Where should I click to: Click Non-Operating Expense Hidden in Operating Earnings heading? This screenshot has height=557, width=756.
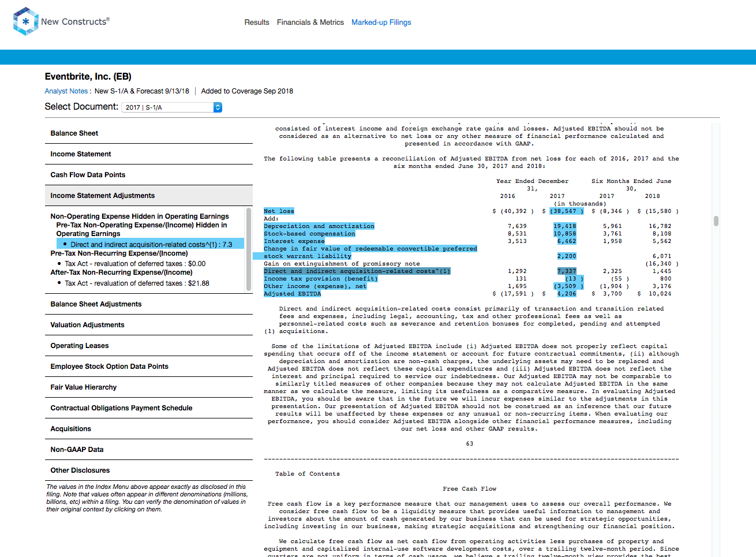coord(140,216)
